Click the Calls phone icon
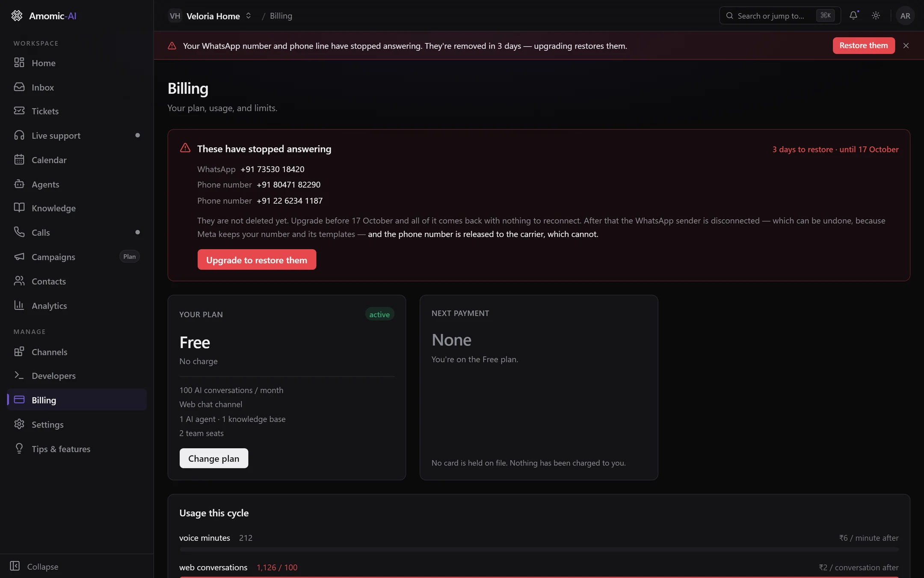 coord(19,232)
